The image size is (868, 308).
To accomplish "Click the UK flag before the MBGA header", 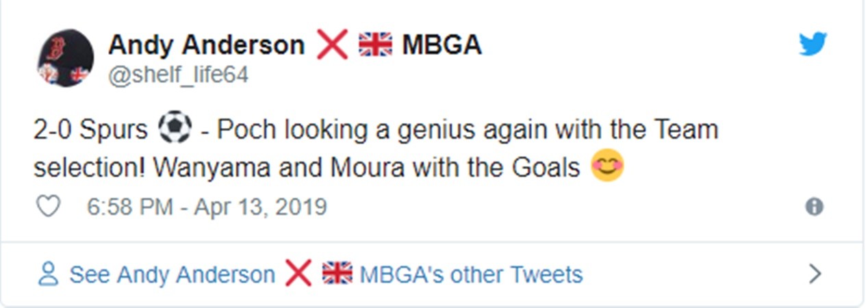I will pyautogui.click(x=375, y=45).
